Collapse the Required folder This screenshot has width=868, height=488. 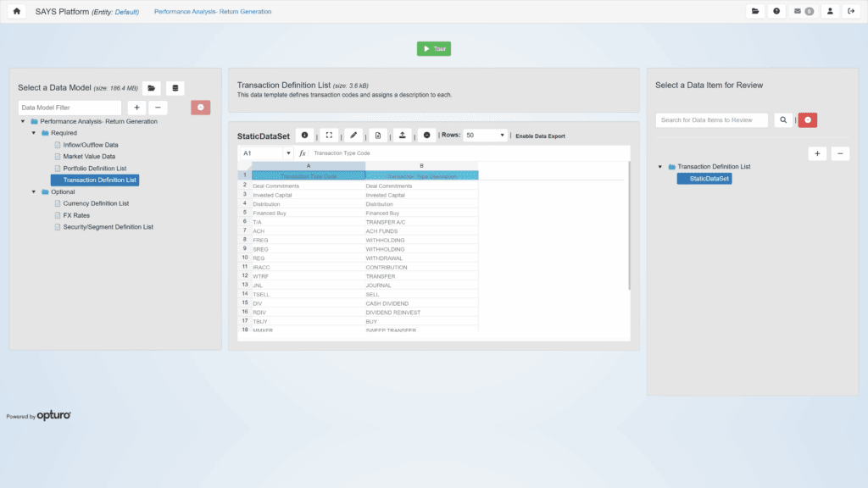[35, 133]
